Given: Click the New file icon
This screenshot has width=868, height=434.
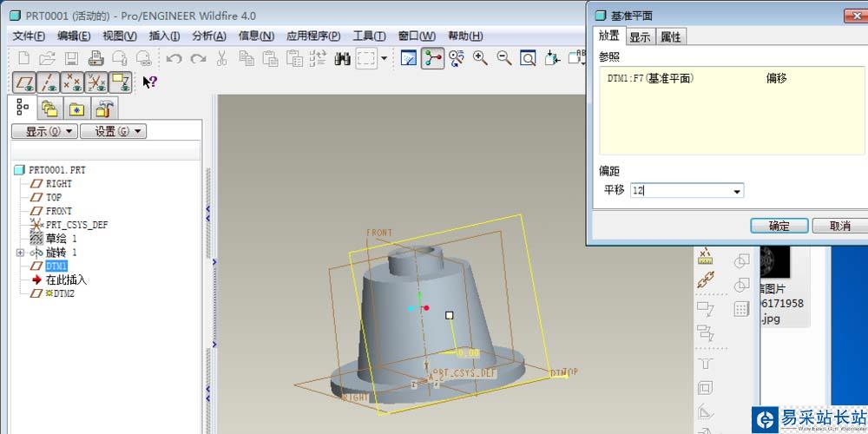Looking at the screenshot, I should (23, 58).
